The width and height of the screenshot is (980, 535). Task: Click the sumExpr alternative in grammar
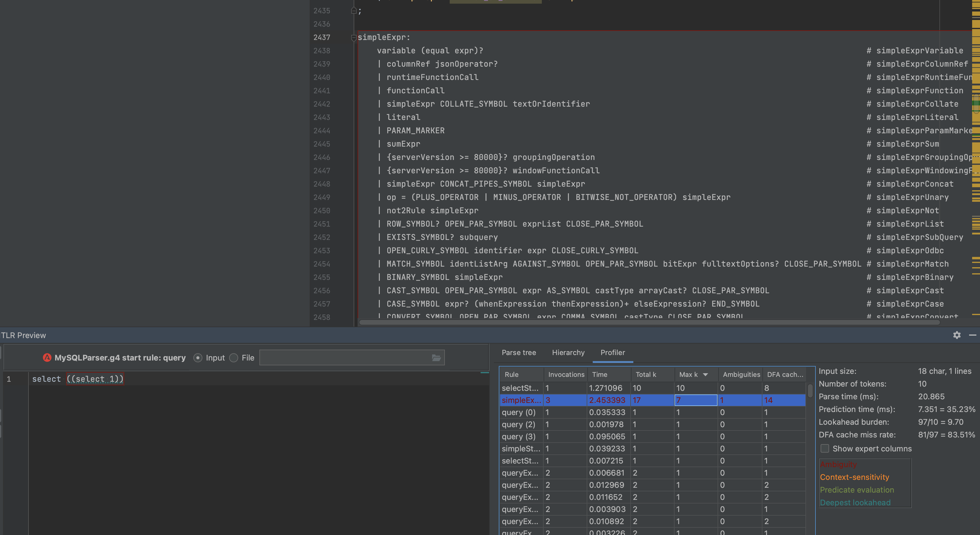coord(403,144)
